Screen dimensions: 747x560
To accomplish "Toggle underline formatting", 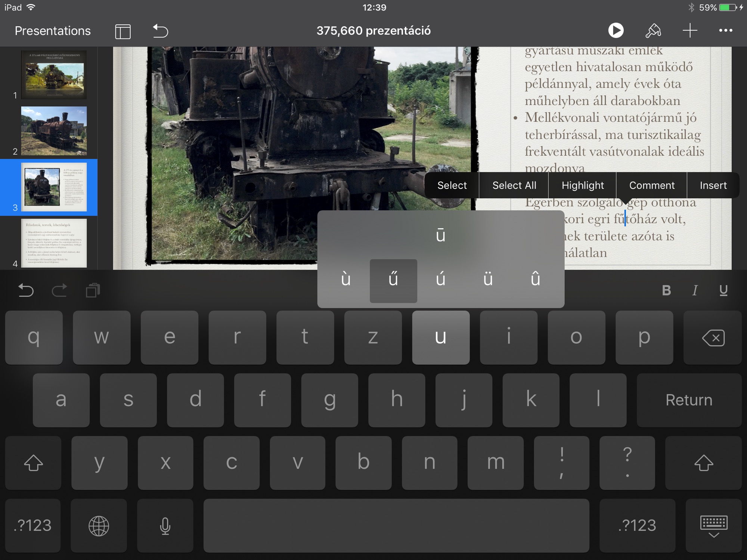I will [723, 290].
